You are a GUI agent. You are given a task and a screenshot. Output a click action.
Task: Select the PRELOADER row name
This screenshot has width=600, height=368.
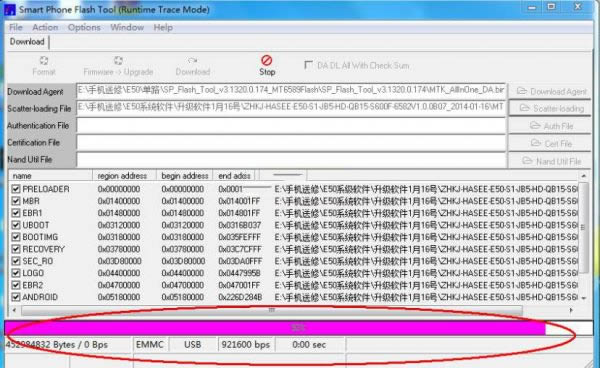tap(46, 189)
